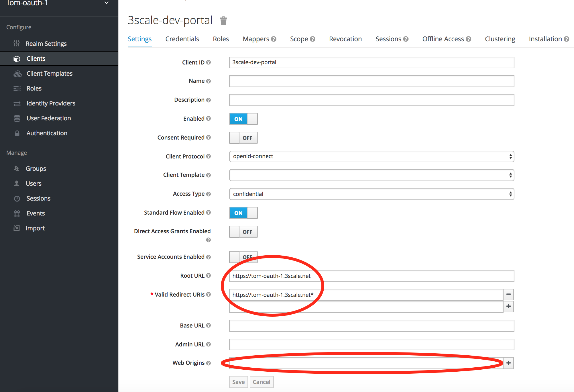Switch to the Credentials tab
The width and height of the screenshot is (574, 392).
tap(182, 39)
